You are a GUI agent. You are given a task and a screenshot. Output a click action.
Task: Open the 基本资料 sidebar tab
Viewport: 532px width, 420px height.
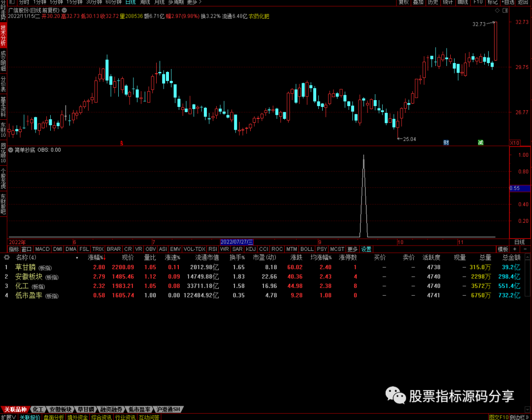click(x=3, y=107)
